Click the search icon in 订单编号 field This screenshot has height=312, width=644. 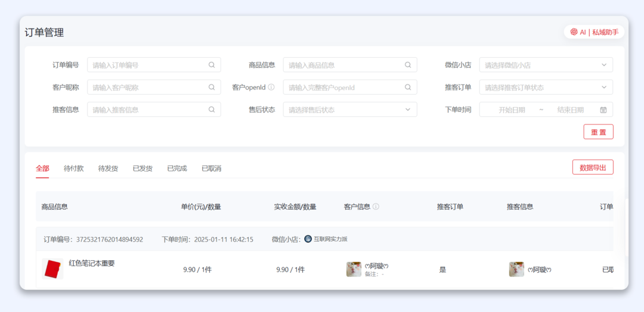tap(212, 65)
